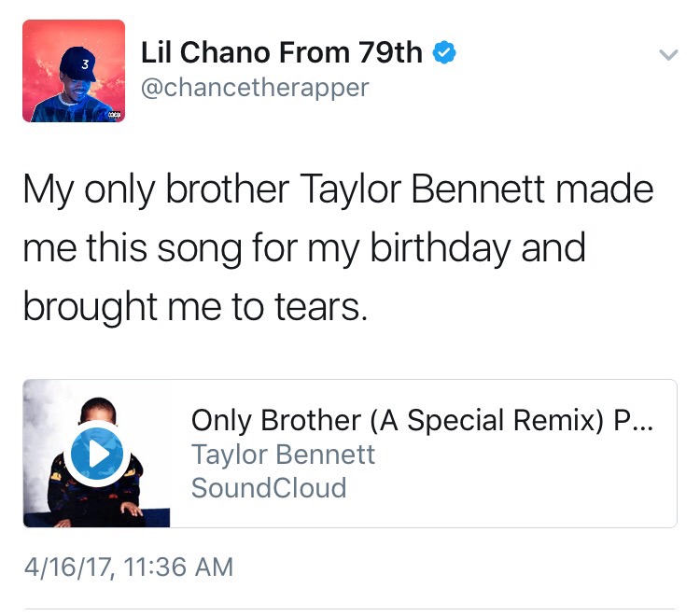Click the Taylor Bennett artist name in the card
The image size is (700, 616).
point(283,455)
